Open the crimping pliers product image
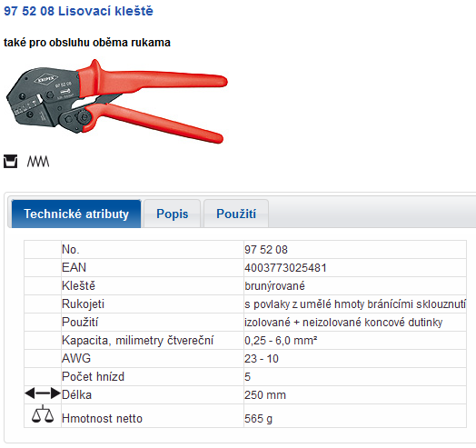The image size is (476, 448). click(117, 101)
